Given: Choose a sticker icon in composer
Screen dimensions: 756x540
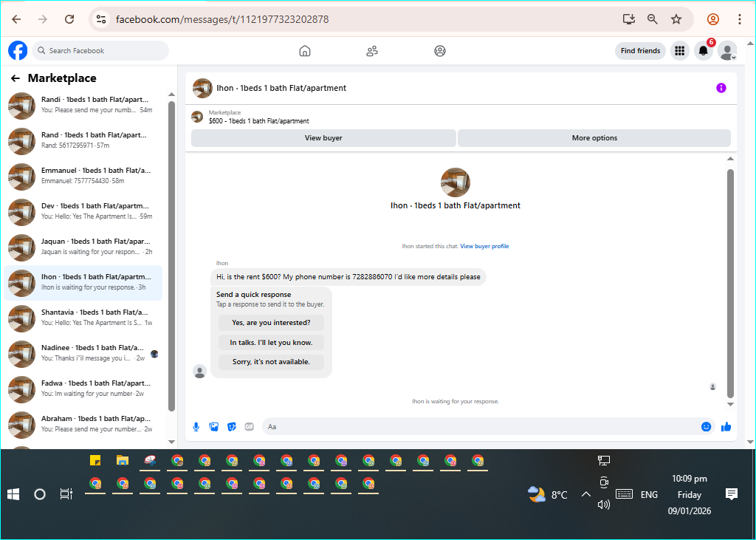Looking at the screenshot, I should [x=231, y=426].
